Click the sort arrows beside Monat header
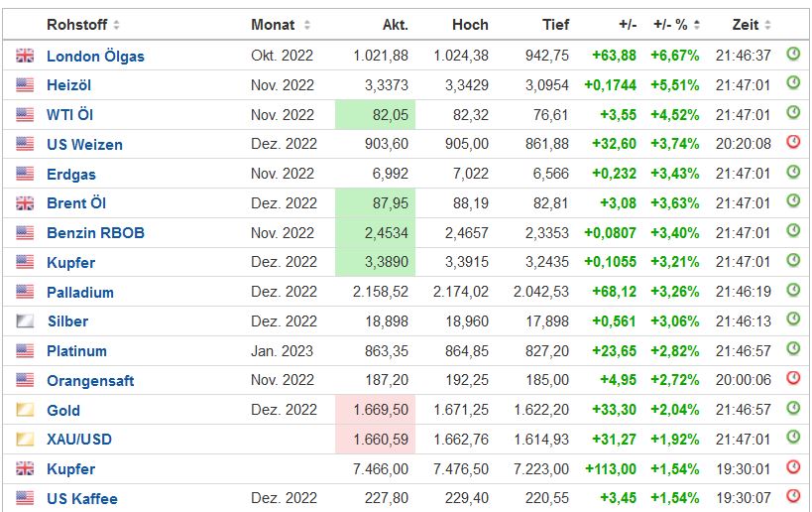 click(x=306, y=25)
